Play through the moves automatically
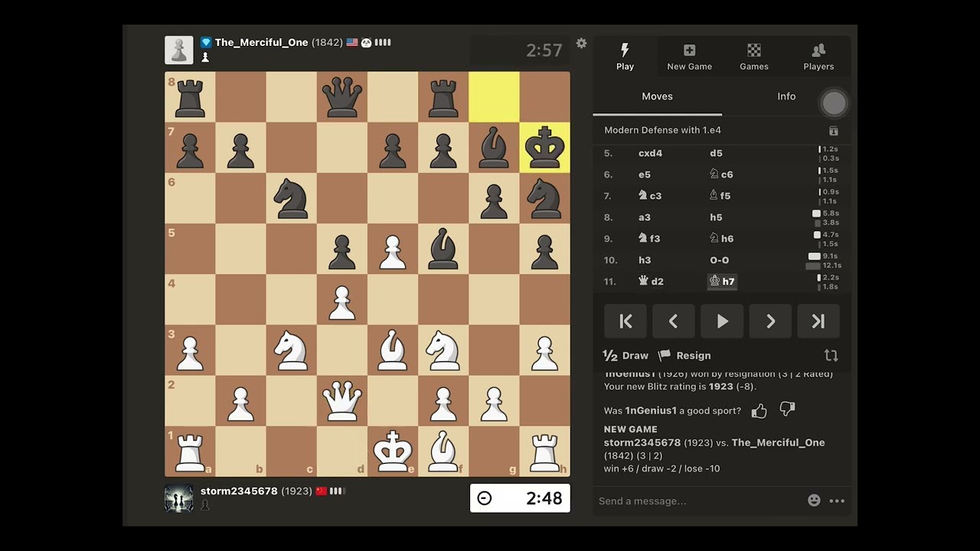980x551 pixels. [x=722, y=321]
